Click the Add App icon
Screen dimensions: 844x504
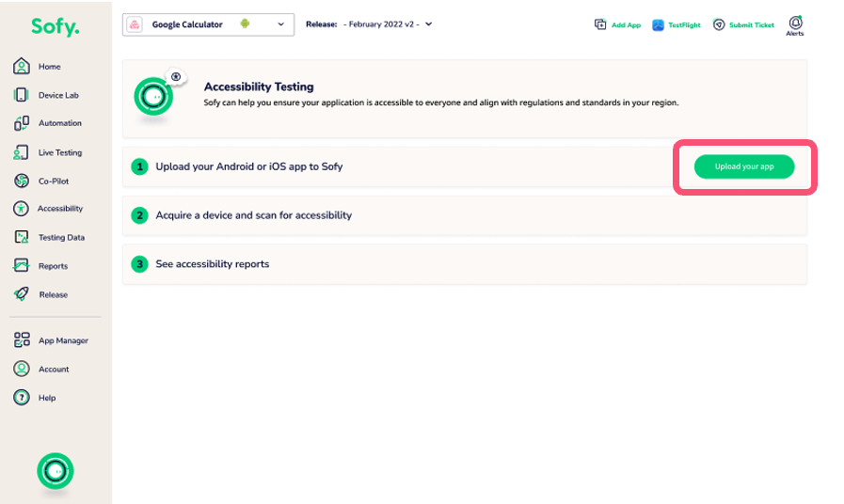[x=600, y=24]
